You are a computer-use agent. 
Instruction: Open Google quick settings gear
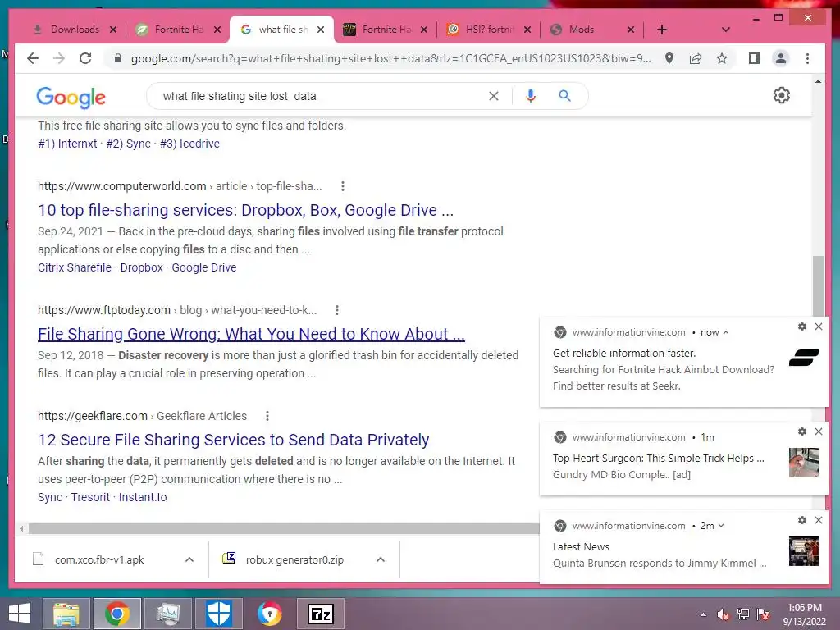[782, 95]
